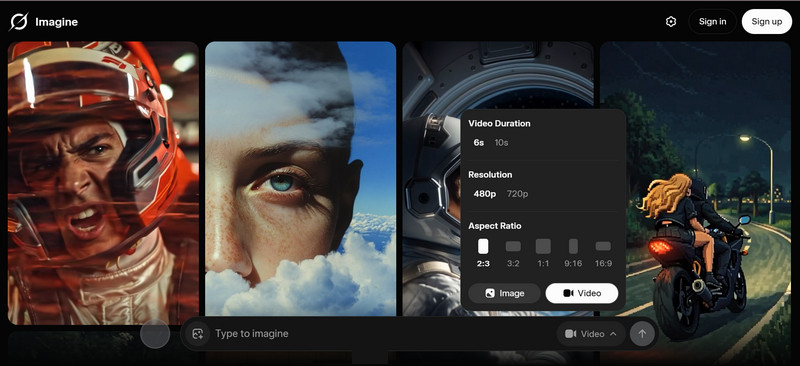Open the face in clouds image
The width and height of the screenshot is (800, 366).
tap(301, 179)
